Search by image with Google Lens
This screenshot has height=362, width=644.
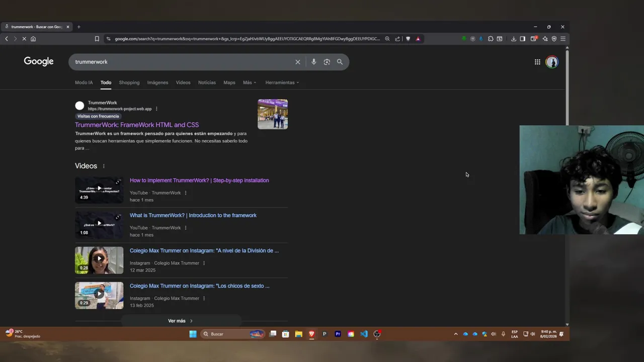pos(327,62)
